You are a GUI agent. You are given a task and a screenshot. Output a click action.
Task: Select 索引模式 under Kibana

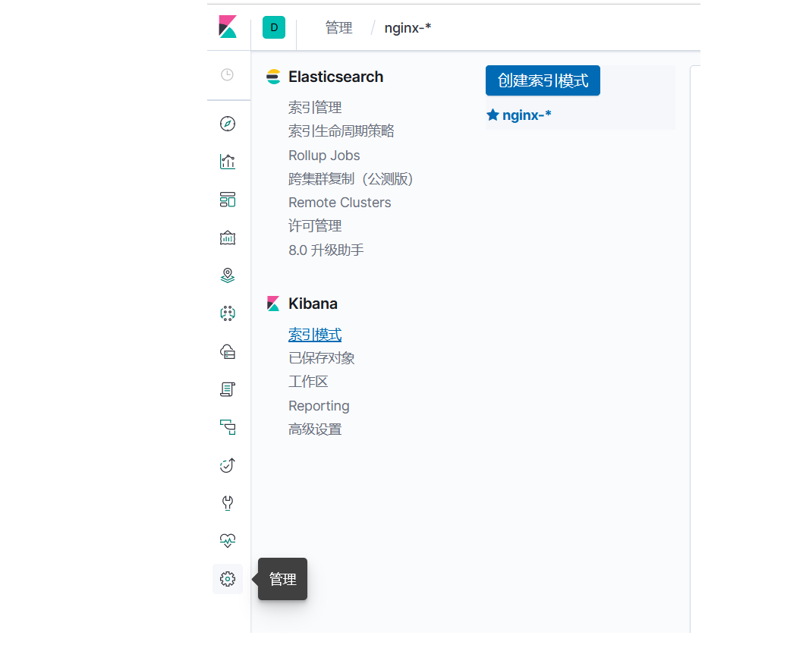coord(315,335)
